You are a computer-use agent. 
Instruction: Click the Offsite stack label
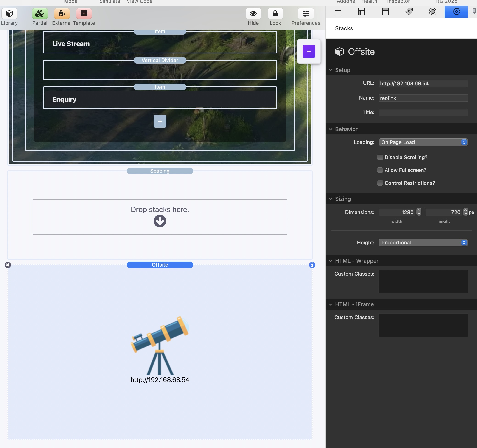coord(160,265)
